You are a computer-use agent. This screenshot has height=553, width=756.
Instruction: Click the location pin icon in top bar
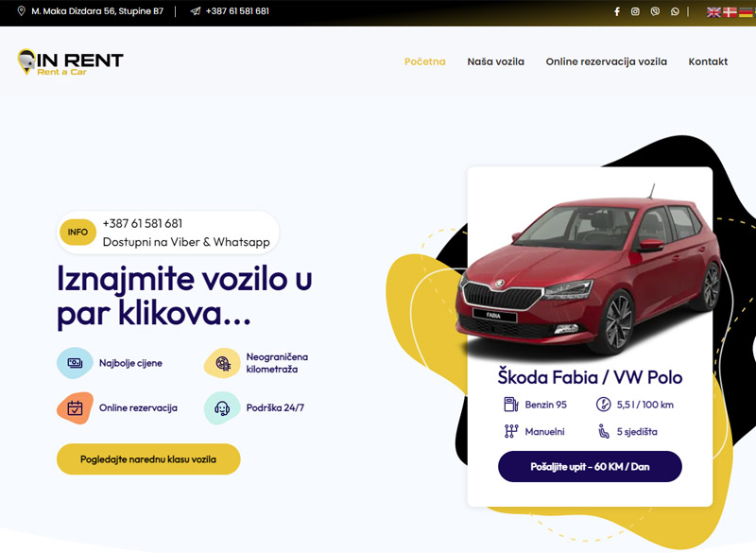[21, 11]
